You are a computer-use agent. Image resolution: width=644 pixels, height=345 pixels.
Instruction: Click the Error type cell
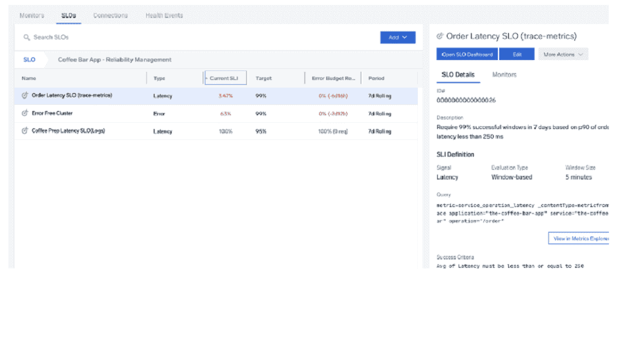[x=159, y=113]
